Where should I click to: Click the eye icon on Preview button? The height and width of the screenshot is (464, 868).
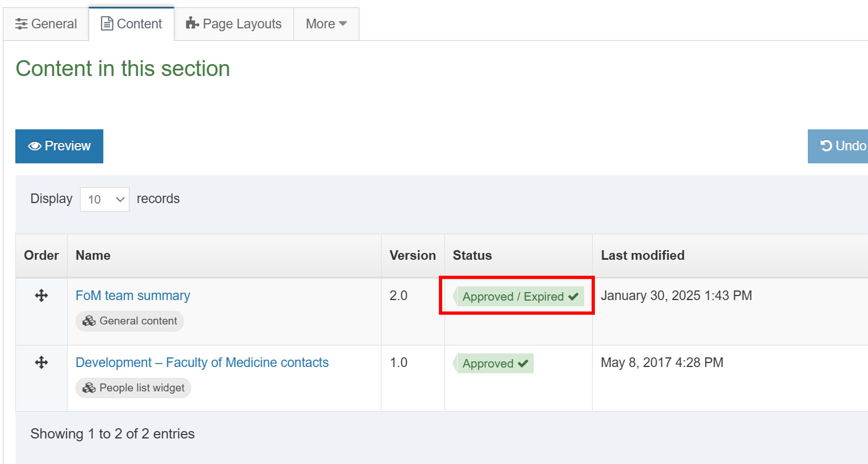click(x=35, y=146)
